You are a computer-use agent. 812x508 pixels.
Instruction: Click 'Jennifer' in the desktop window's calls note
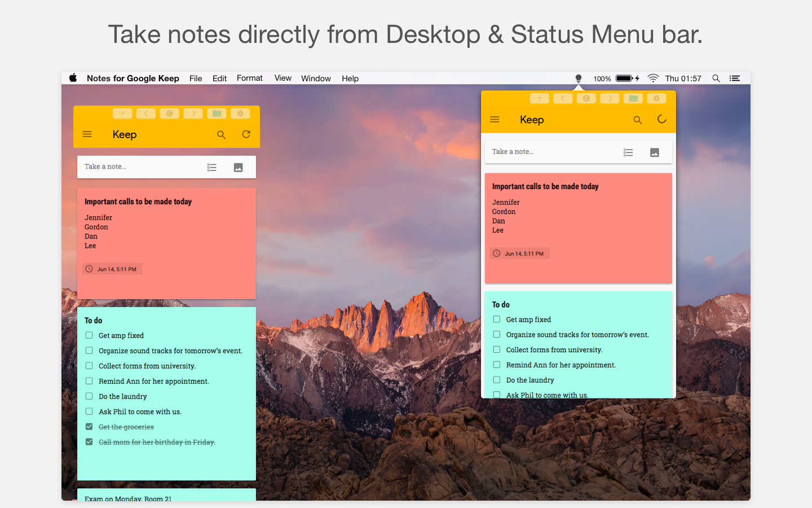pos(99,217)
